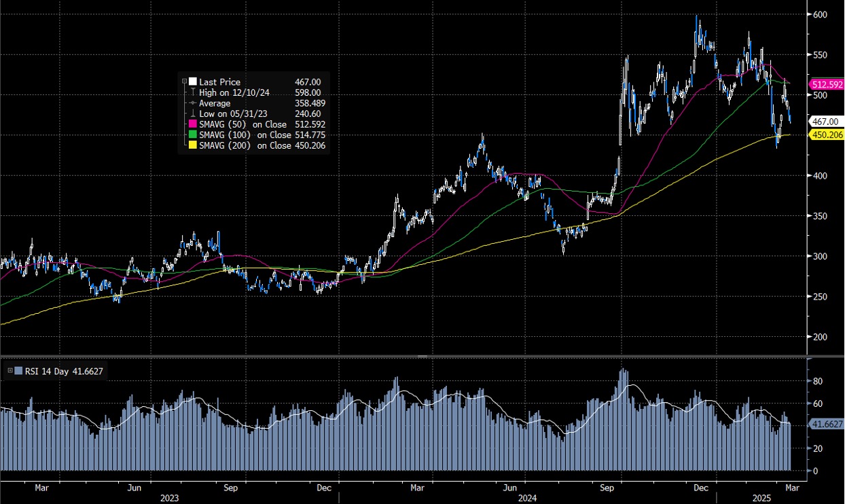Click the 450.206 yellow axis label

[826, 135]
